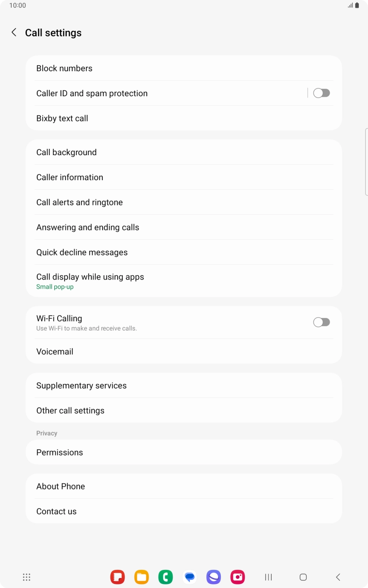Turn on the Wi-Fi Calling switch

[321, 322]
